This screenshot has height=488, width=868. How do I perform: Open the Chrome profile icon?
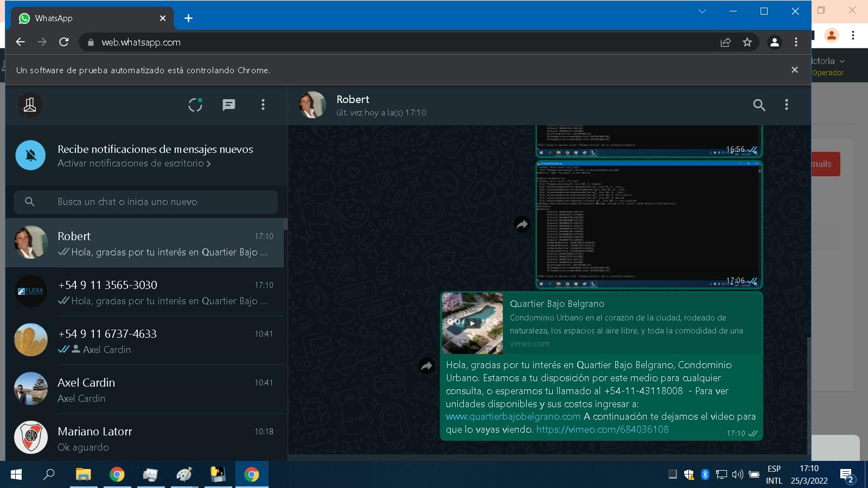point(775,42)
